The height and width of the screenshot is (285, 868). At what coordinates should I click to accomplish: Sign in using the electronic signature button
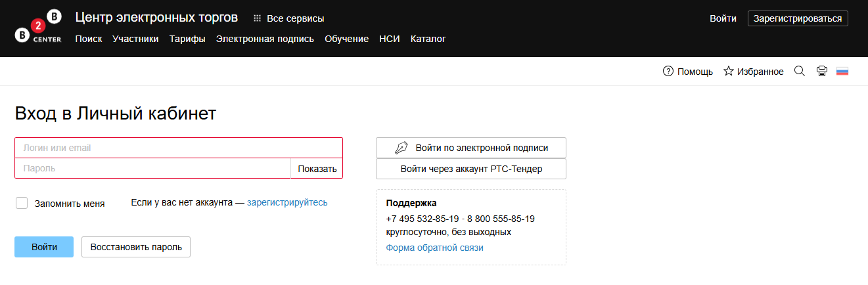(470, 148)
